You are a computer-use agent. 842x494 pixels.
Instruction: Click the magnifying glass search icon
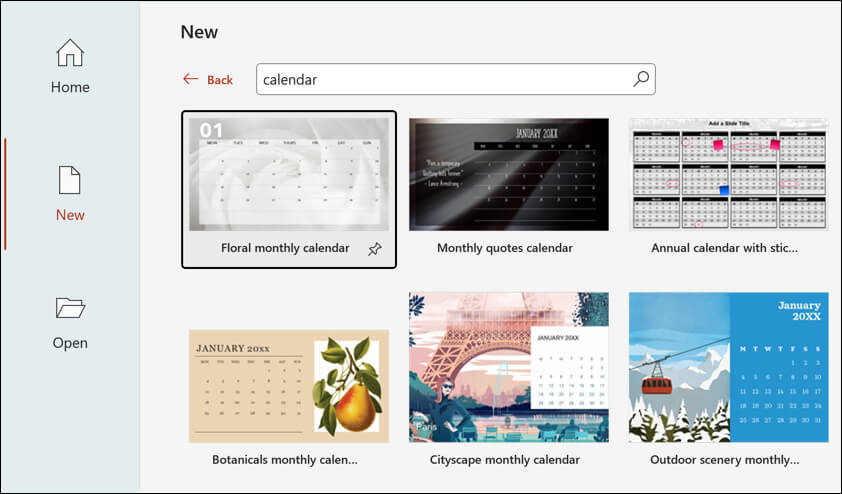tap(641, 79)
